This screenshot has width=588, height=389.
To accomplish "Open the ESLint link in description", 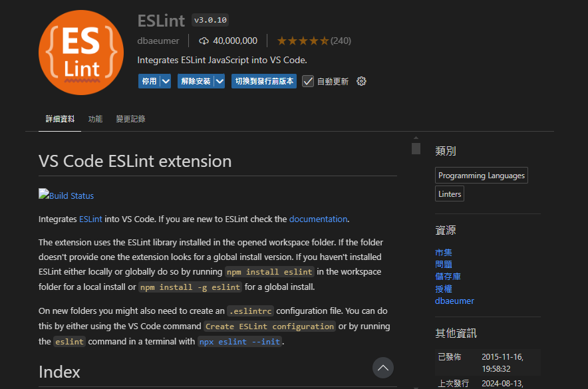I will (x=90, y=219).
